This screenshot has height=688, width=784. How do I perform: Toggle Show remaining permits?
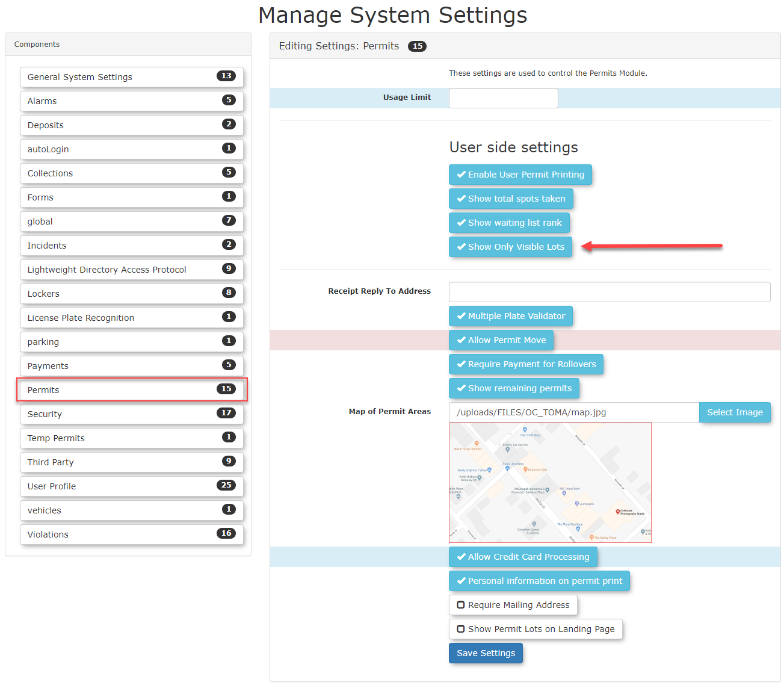[514, 388]
